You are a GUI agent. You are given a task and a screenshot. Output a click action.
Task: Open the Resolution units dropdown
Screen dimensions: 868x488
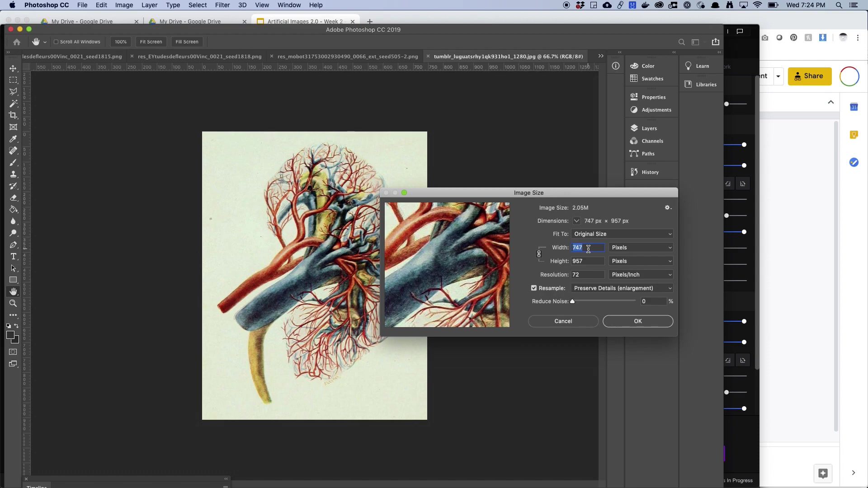pos(641,274)
